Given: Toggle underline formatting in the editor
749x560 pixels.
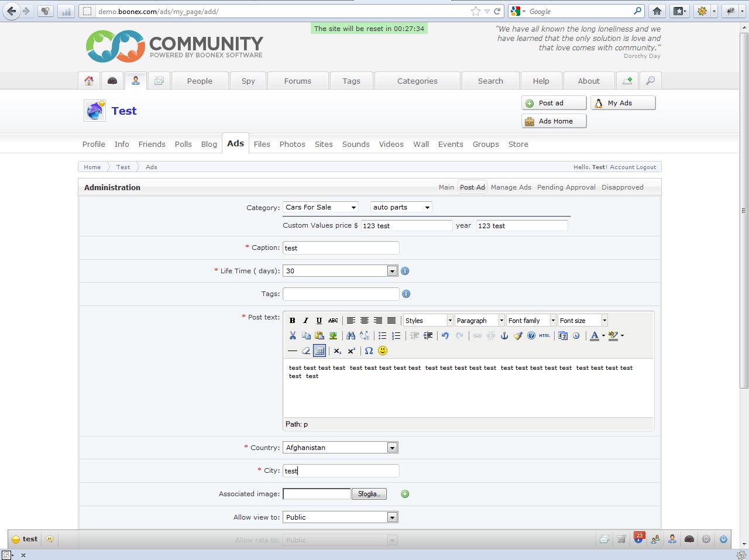Looking at the screenshot, I should (319, 321).
